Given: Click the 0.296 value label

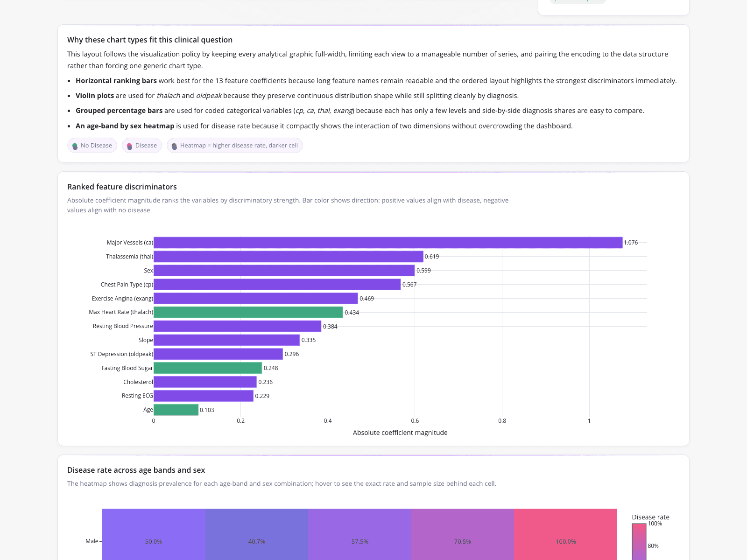Looking at the screenshot, I should pyautogui.click(x=292, y=354).
